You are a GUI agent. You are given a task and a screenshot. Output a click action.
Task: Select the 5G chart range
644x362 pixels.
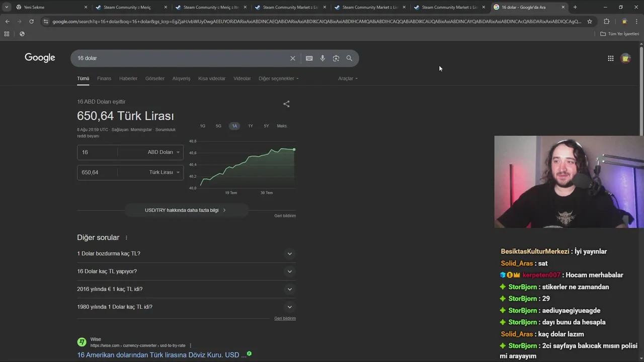point(218,126)
